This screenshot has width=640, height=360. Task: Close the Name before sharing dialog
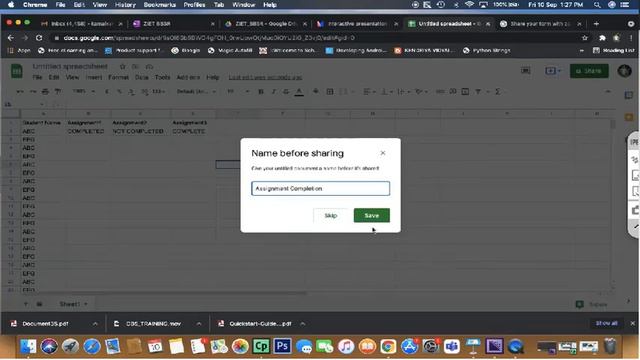click(382, 153)
